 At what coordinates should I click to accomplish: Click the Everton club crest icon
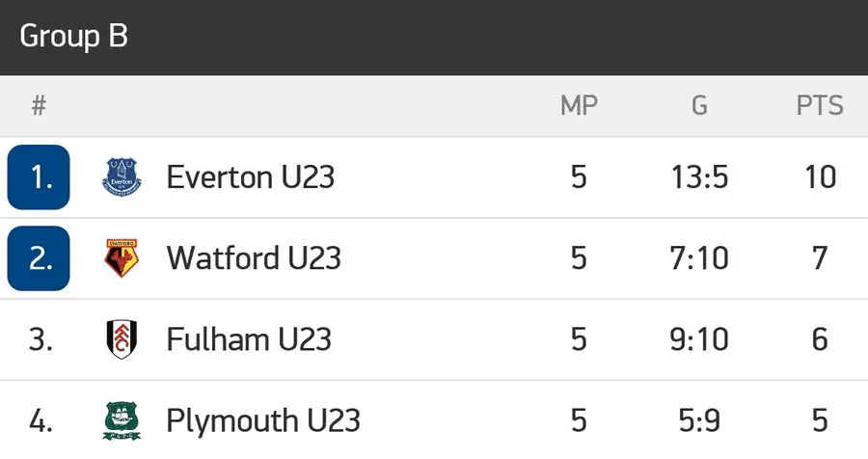(122, 177)
